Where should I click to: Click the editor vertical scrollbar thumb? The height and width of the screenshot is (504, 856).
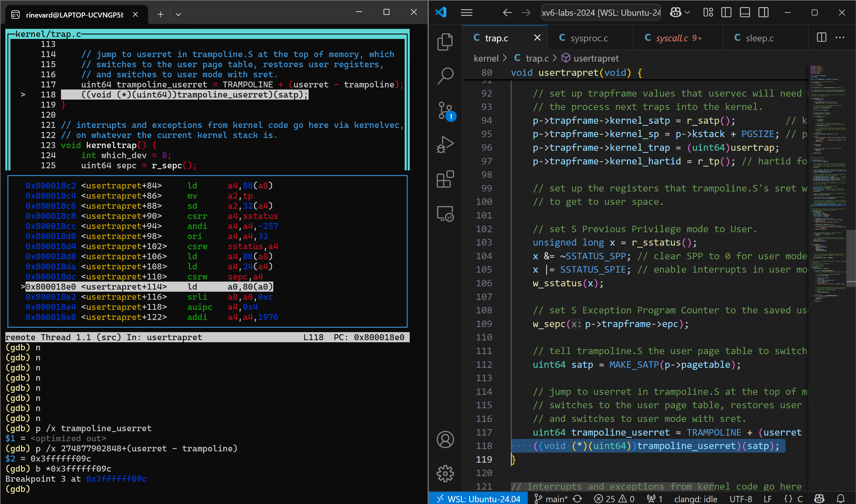pos(850,258)
